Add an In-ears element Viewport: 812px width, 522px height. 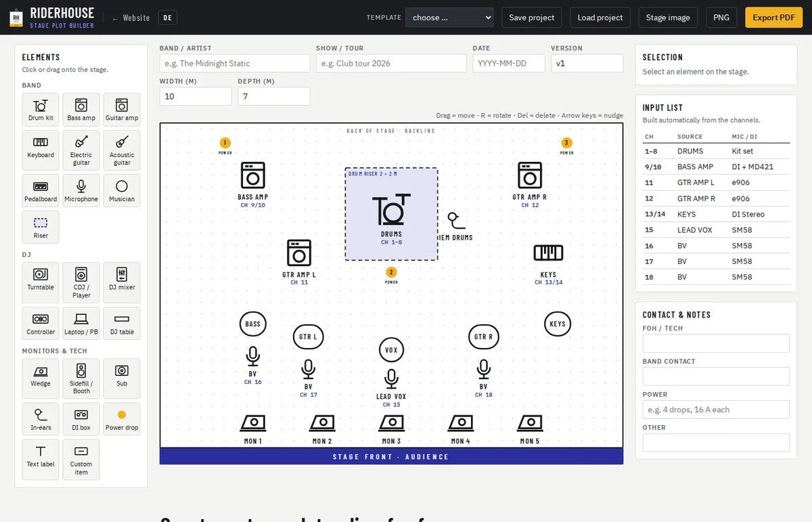pyautogui.click(x=41, y=419)
